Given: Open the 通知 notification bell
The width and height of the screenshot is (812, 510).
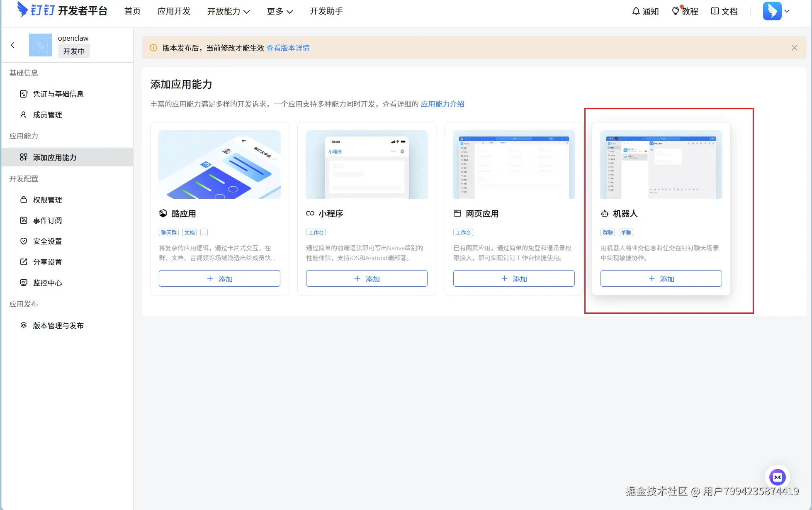Looking at the screenshot, I should pyautogui.click(x=645, y=11).
